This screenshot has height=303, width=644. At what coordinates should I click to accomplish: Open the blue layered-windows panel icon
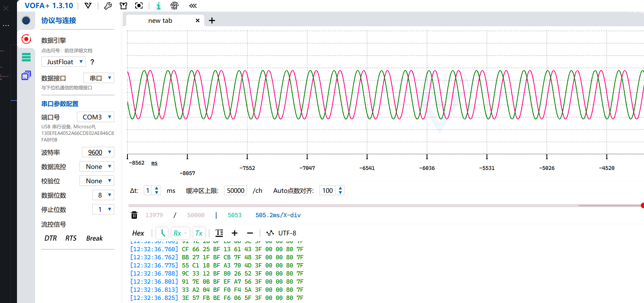tap(26, 75)
